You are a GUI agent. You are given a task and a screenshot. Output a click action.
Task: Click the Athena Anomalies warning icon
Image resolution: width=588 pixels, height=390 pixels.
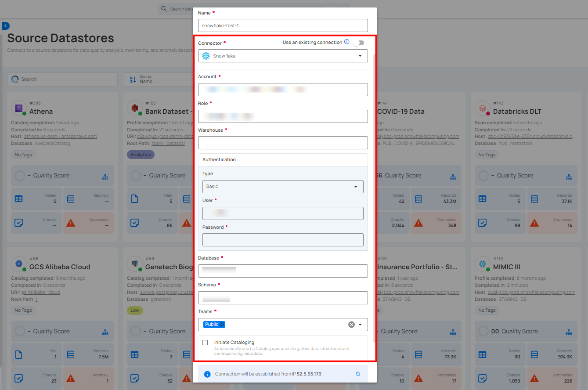coord(71,223)
